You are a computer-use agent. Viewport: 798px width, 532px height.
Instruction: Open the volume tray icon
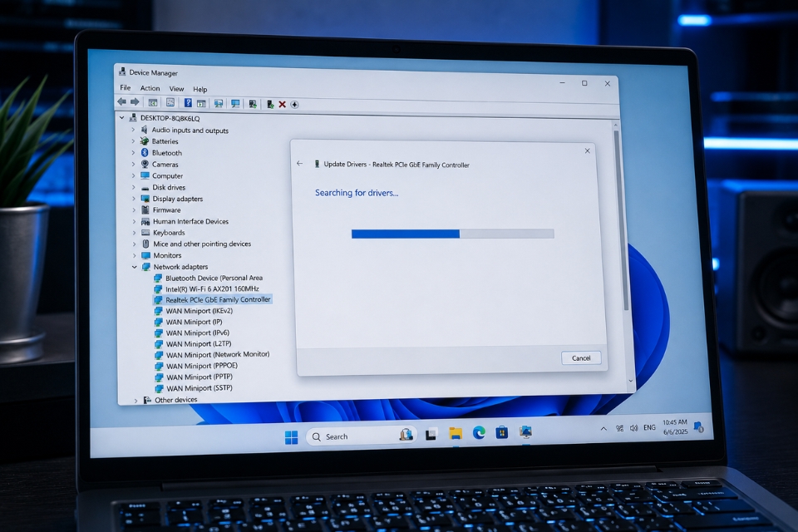coord(633,428)
